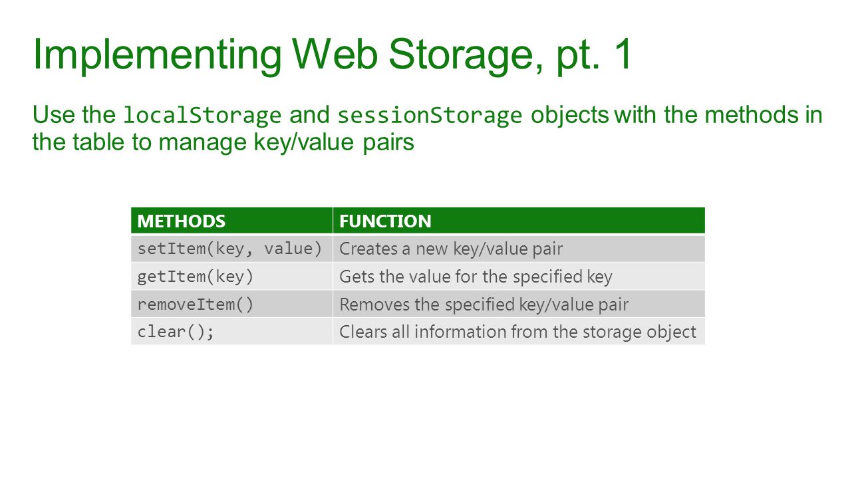Click the word 'Implementing' in the title
Screen dimensions: 868x488
click(x=157, y=56)
